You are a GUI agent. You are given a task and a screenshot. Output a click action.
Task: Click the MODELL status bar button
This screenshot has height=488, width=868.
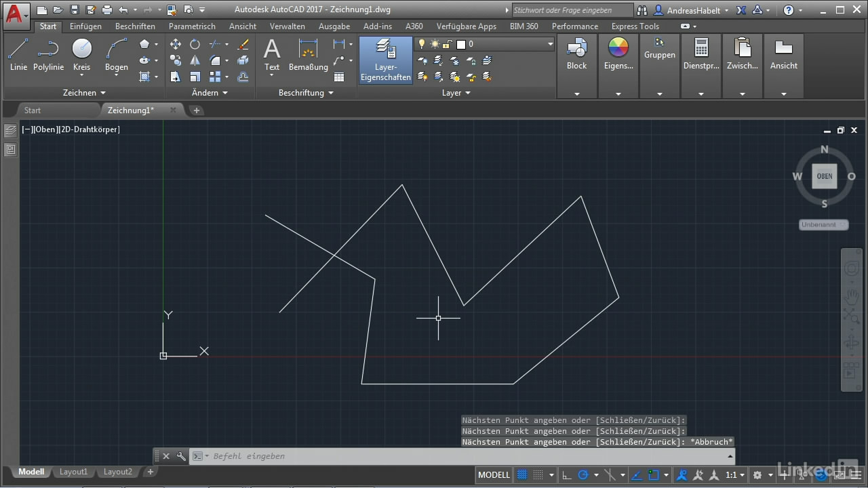tap(494, 475)
